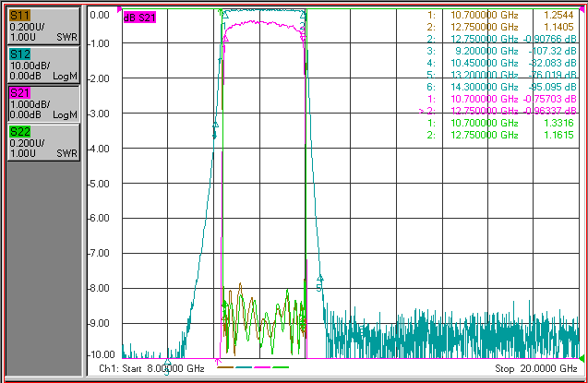Click teal marker 4 triangle on rising edge

[x=215, y=125]
